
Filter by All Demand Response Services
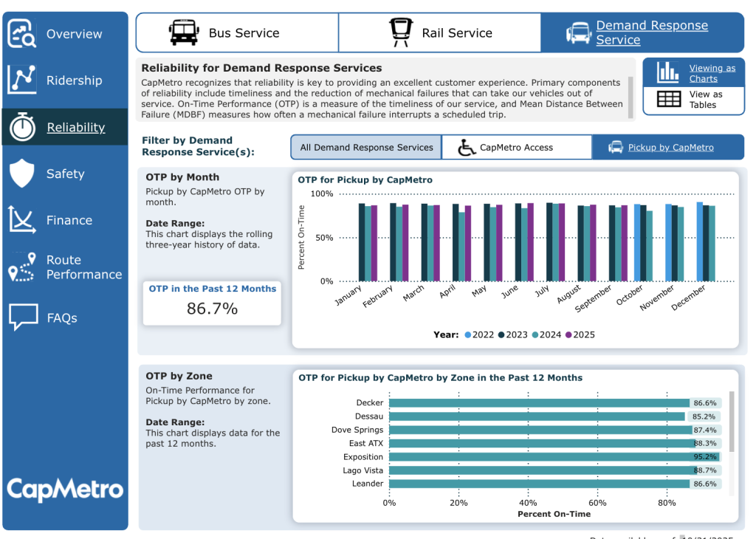(366, 148)
